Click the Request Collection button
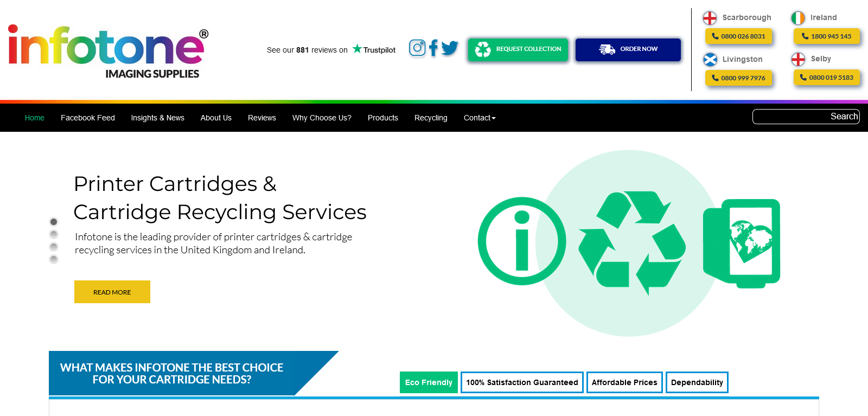This screenshot has height=416, width=868. [x=518, y=49]
